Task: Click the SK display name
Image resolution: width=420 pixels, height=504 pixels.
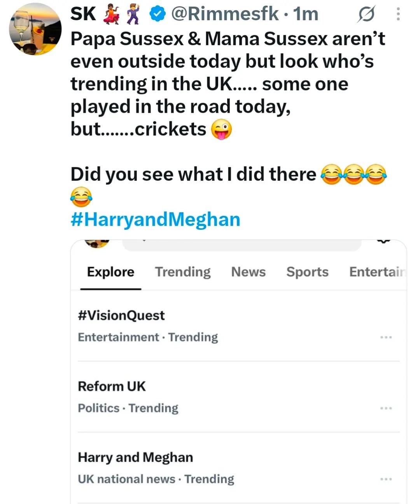Action: [83, 14]
